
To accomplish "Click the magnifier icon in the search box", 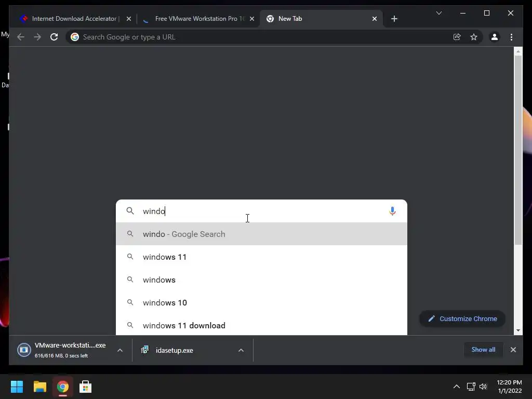I will [x=130, y=211].
